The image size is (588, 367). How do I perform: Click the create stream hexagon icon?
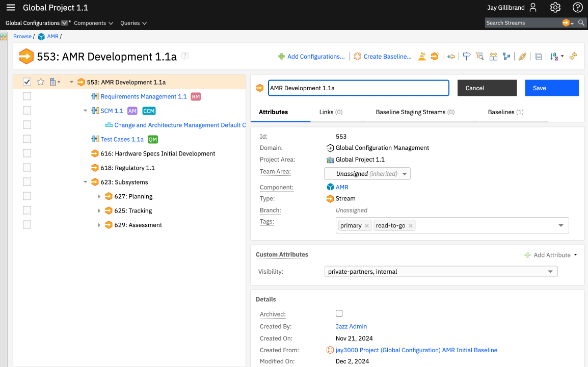pyautogui.click(x=435, y=56)
